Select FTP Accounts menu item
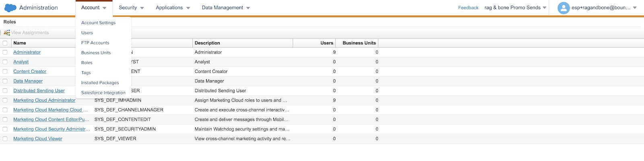 pyautogui.click(x=95, y=43)
